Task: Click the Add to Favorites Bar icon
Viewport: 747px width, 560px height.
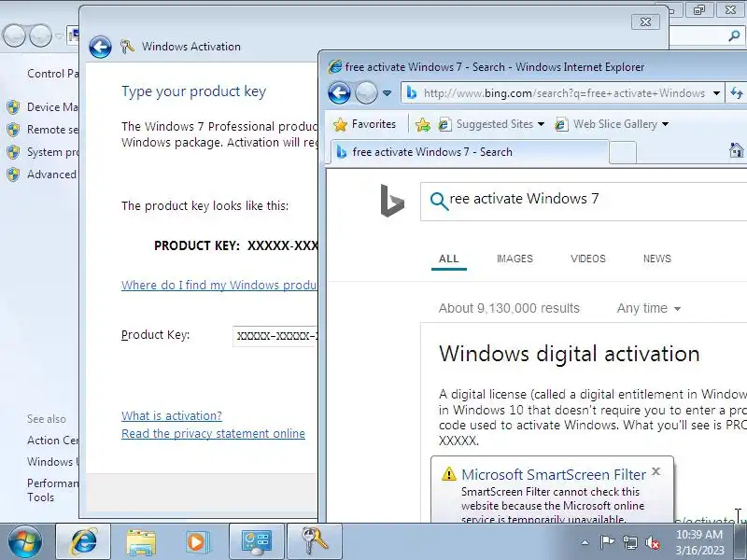Action: [423, 125]
